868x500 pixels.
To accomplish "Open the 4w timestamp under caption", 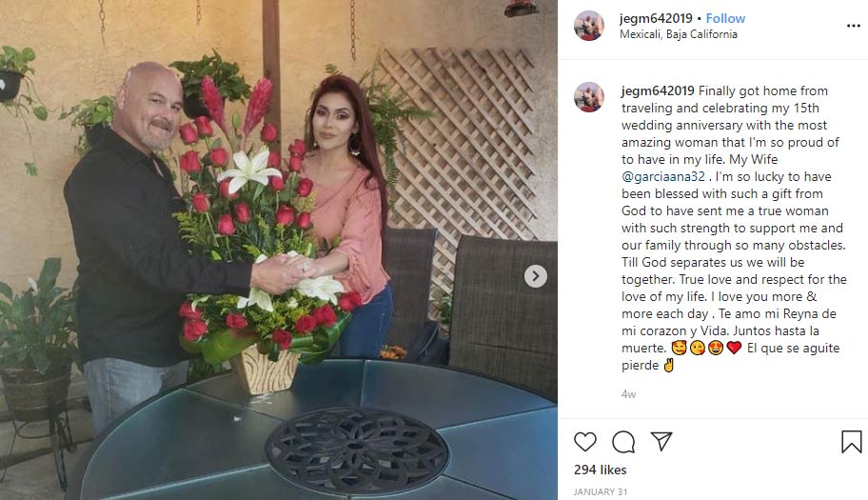I will point(628,394).
